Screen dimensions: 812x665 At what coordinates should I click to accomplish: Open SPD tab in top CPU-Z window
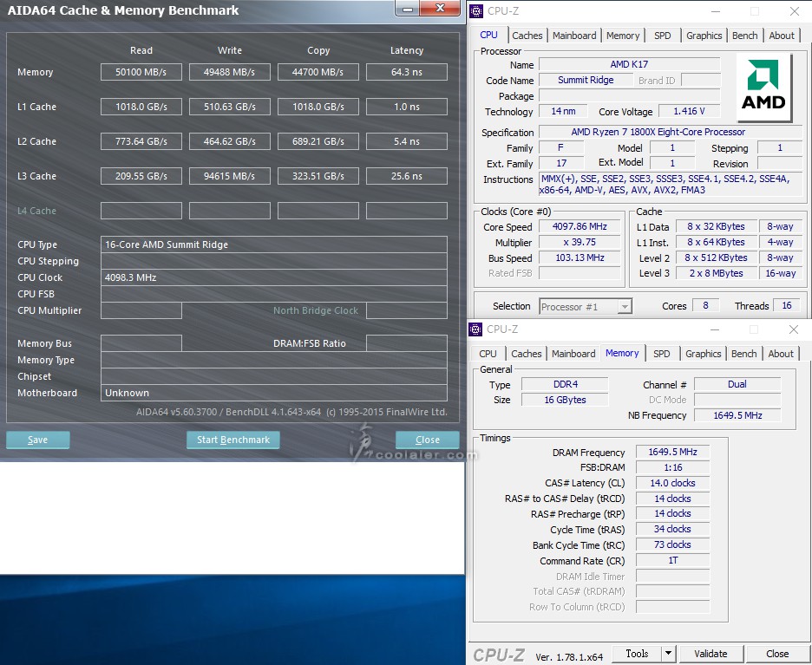(662, 36)
